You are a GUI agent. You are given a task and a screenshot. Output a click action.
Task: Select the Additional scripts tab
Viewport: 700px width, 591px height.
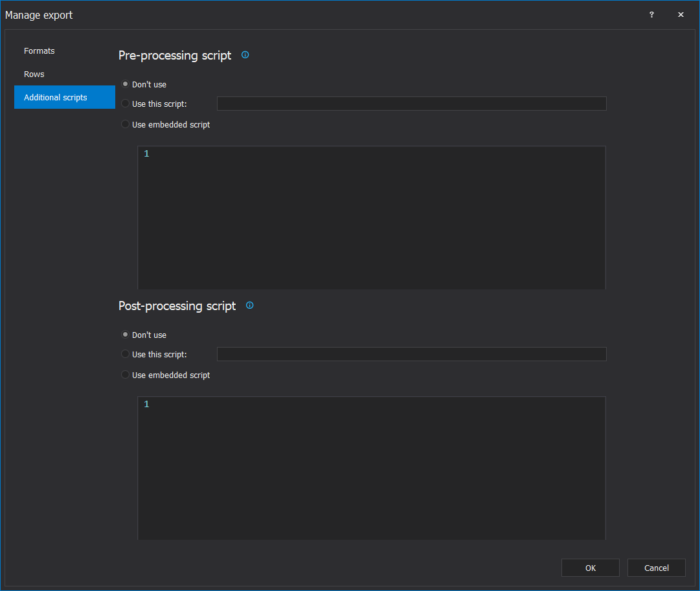64,97
